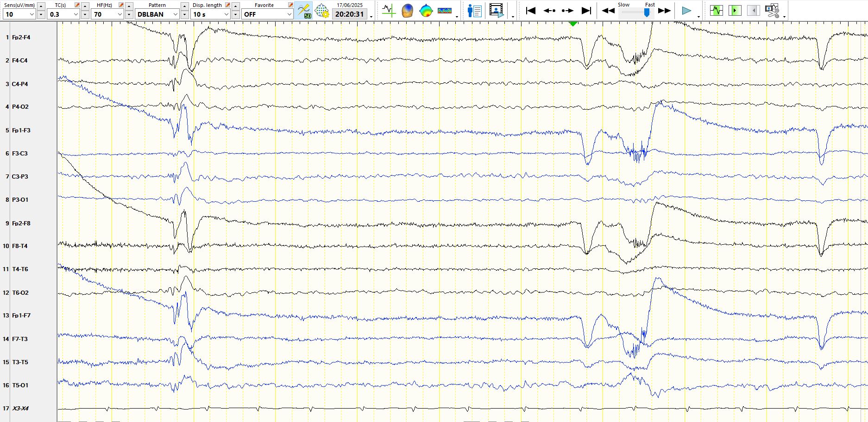
Task: Step back one increment in recording
Action: click(549, 10)
